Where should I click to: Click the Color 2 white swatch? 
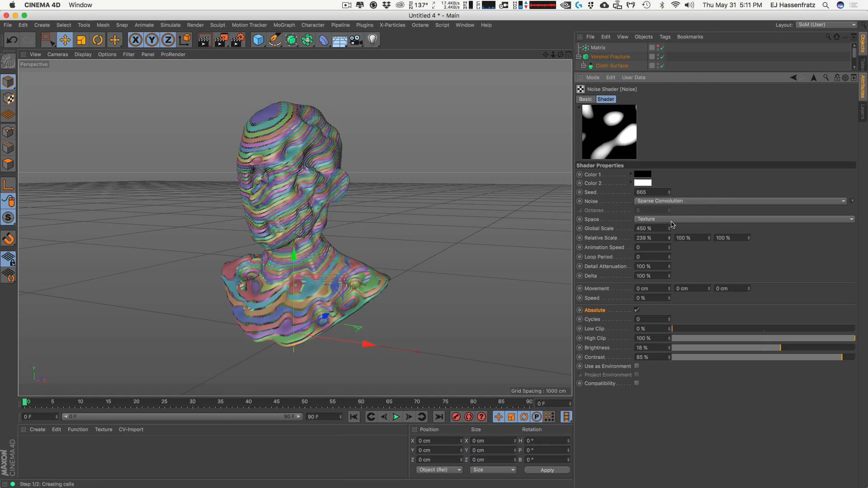tap(642, 183)
